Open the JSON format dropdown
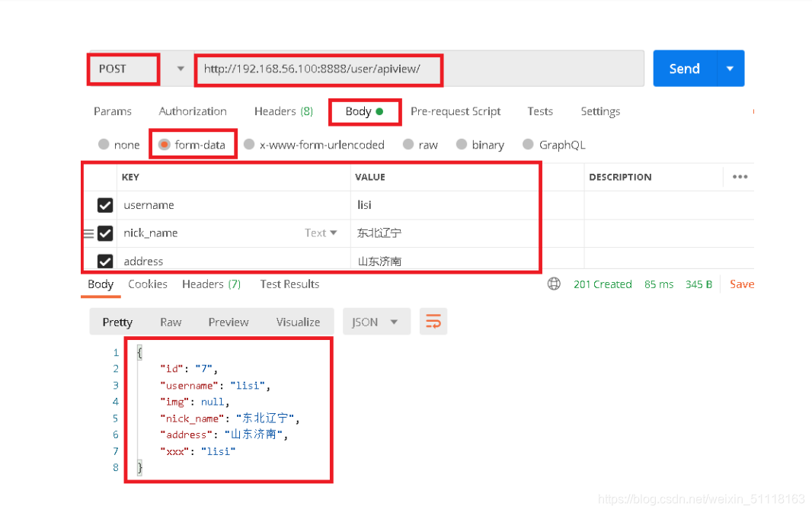Screen dimensions: 812x513 pyautogui.click(x=376, y=322)
